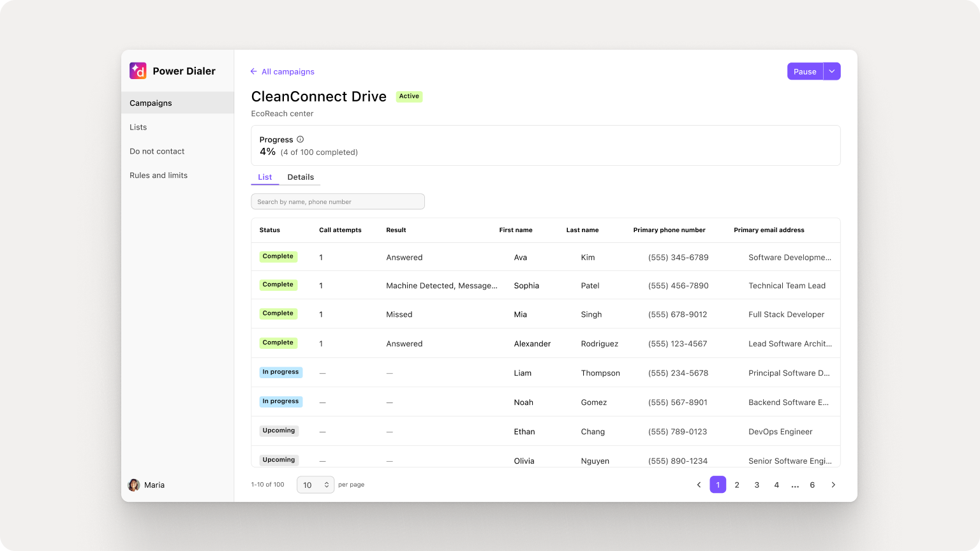Click the user name Maria
Image resolution: width=980 pixels, height=551 pixels.
point(154,485)
